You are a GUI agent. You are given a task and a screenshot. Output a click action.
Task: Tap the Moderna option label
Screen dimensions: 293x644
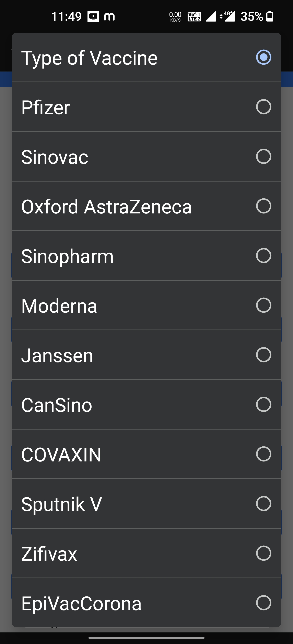(x=59, y=306)
